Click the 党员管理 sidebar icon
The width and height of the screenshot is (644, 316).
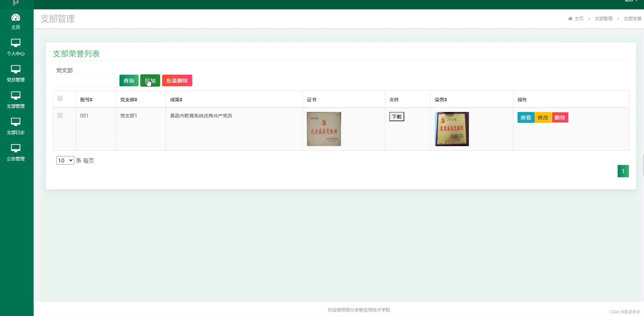click(15, 69)
